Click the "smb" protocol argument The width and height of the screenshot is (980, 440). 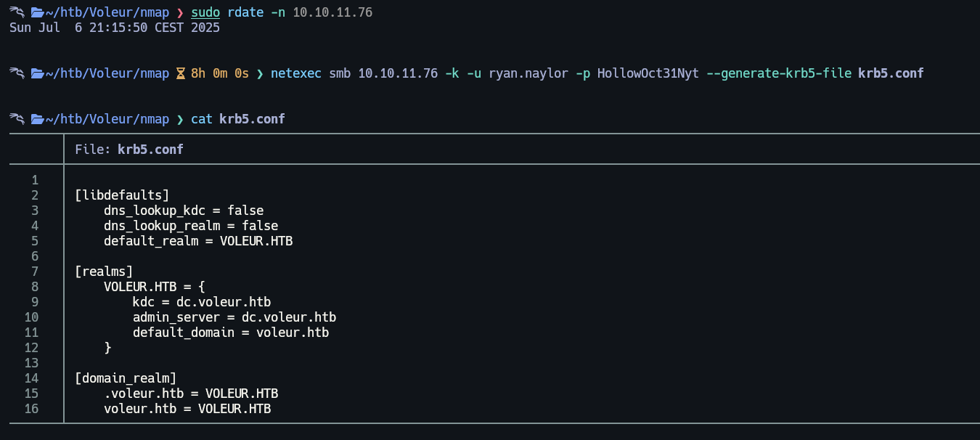pos(340,73)
